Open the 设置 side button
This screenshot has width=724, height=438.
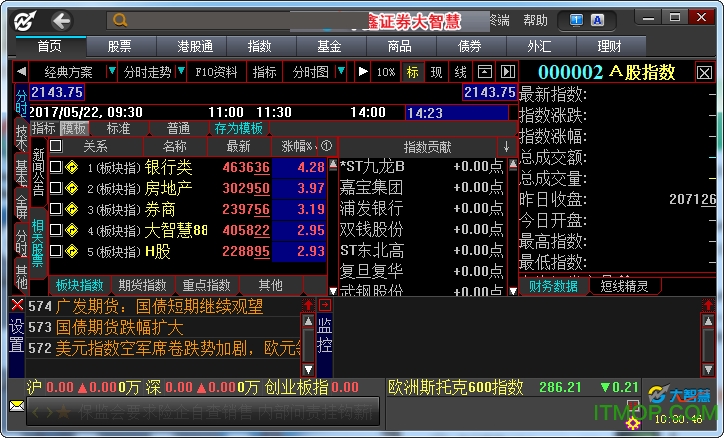tap(17, 336)
